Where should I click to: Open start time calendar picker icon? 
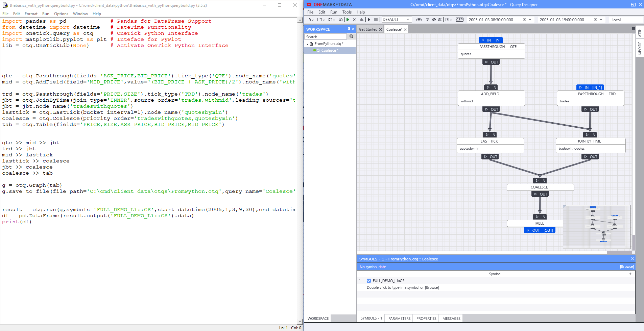tap(525, 20)
